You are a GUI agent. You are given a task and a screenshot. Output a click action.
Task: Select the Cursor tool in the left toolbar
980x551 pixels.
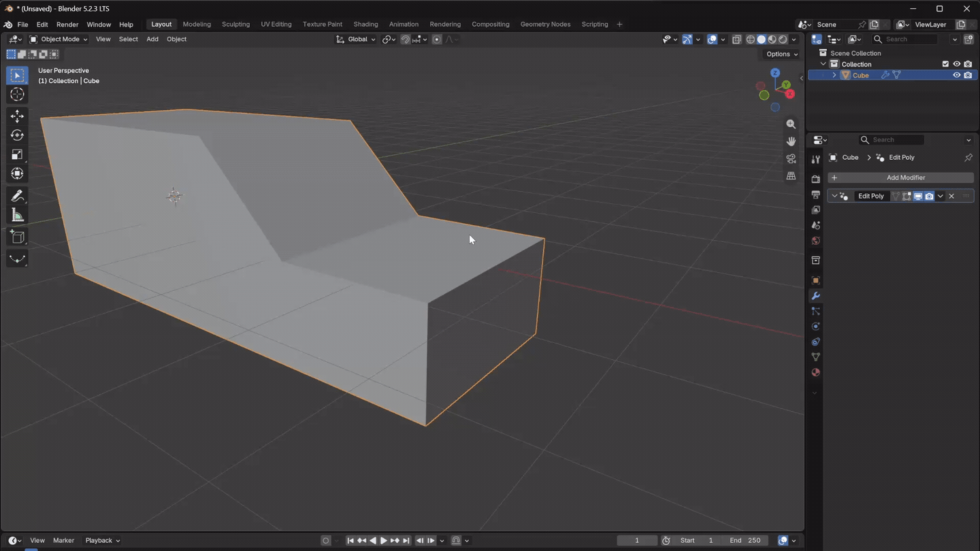point(17,95)
